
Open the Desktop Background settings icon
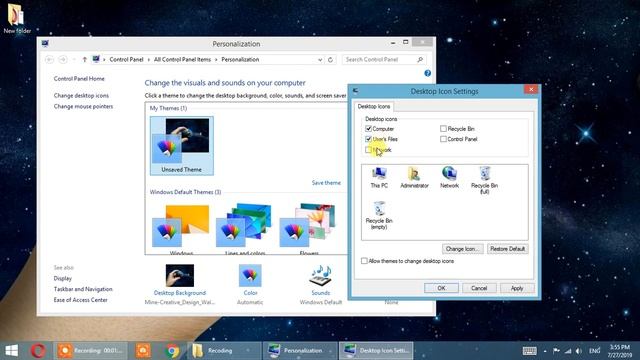tap(180, 276)
